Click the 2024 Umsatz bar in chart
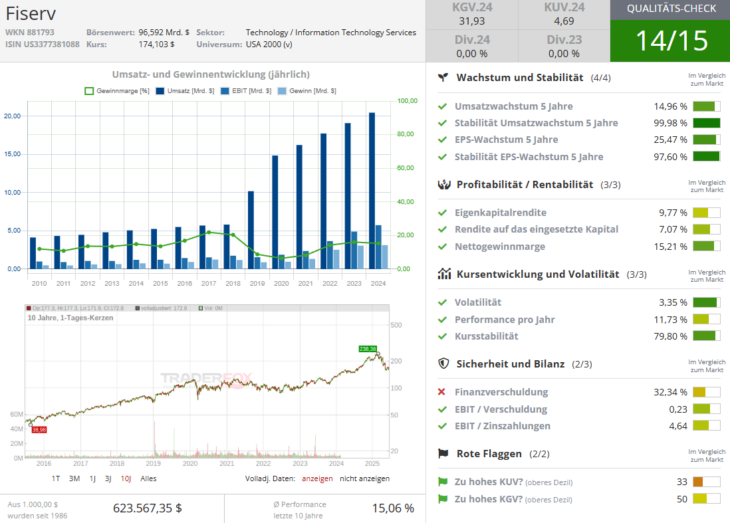Image resolution: width=730 pixels, height=523 pixels. [372, 190]
